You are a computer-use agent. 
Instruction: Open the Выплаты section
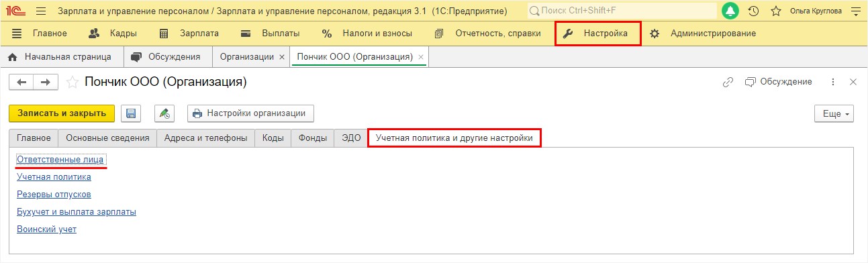271,34
